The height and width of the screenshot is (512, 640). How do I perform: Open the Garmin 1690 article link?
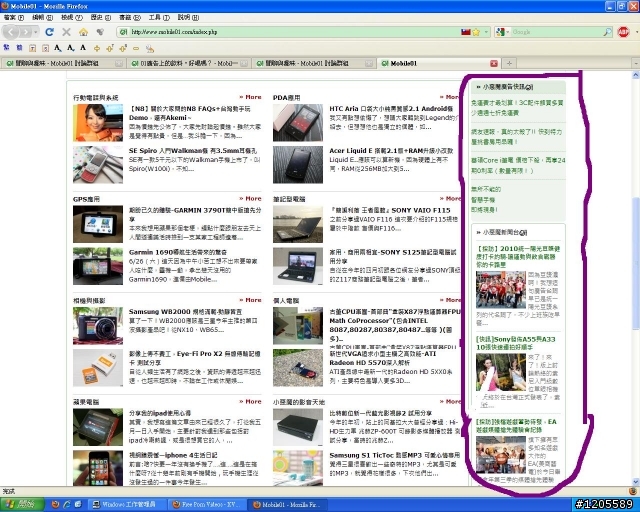[x=178, y=252]
